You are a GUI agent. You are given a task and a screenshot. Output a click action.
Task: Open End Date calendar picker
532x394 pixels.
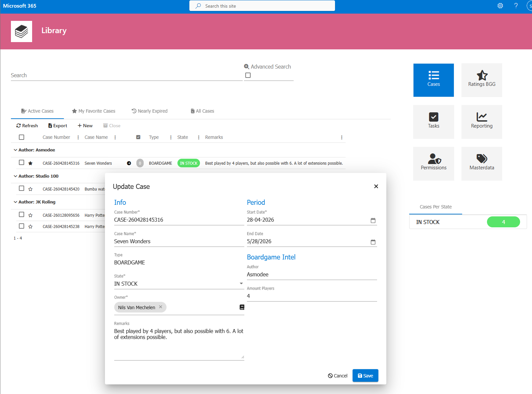(373, 242)
